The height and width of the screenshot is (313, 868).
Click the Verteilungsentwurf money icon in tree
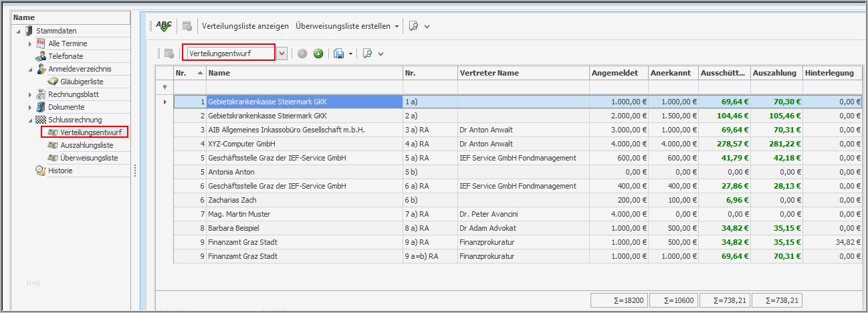[x=53, y=132]
